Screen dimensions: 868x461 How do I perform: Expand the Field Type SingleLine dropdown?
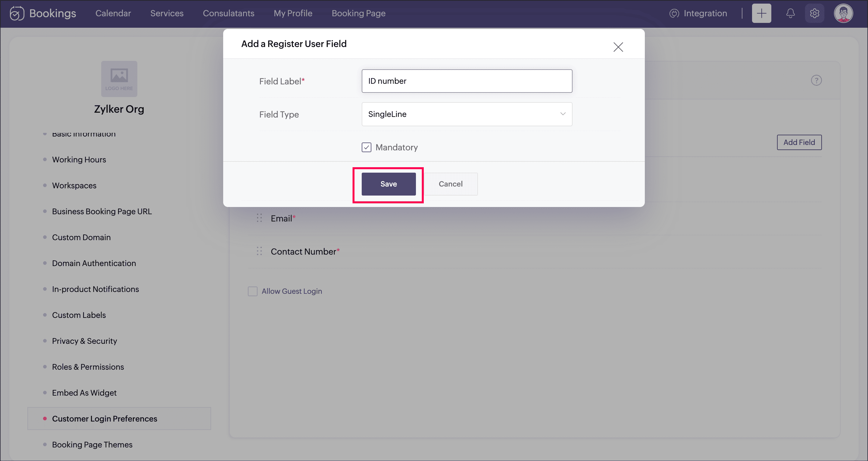(x=467, y=114)
